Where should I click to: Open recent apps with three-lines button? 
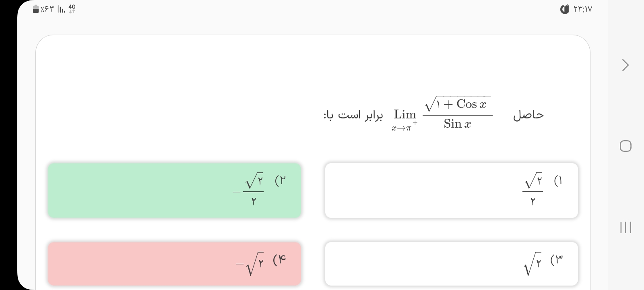[625, 228]
